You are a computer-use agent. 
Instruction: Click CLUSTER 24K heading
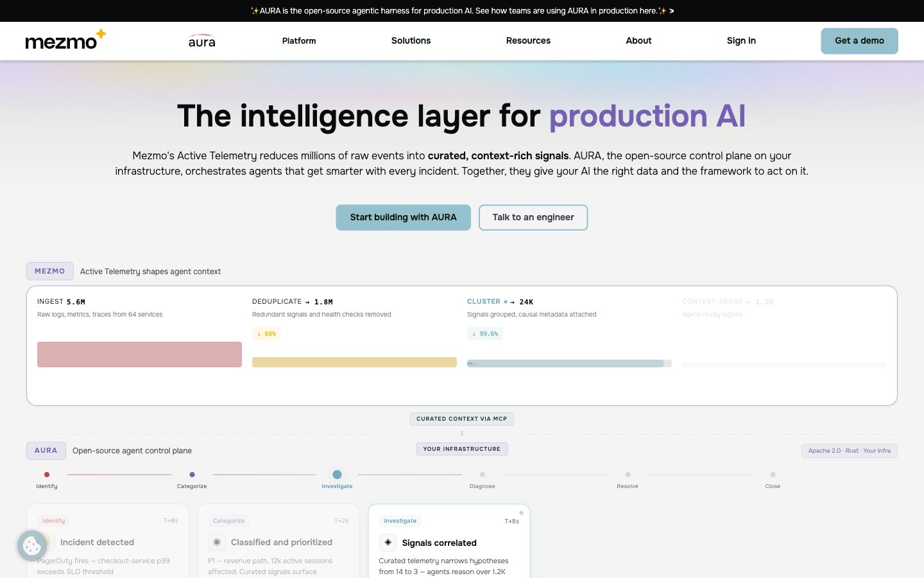tap(501, 302)
